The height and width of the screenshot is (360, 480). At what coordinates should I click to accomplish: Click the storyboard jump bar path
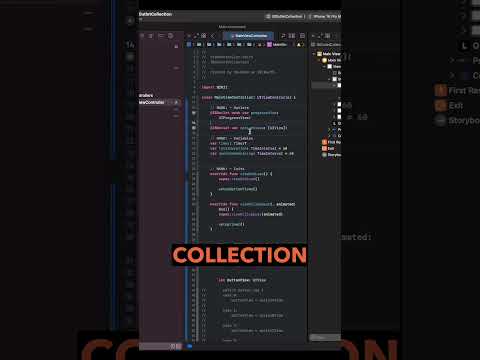point(326,44)
